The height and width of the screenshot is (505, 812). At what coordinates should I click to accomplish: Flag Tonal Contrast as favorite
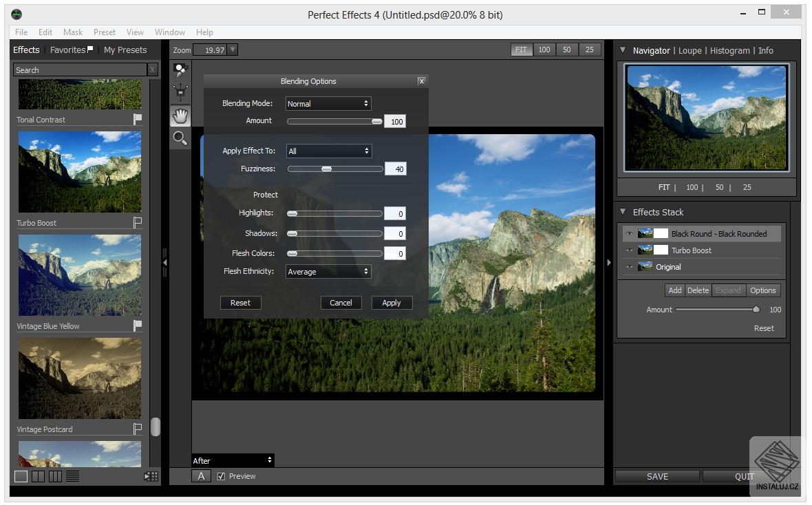tap(138, 120)
